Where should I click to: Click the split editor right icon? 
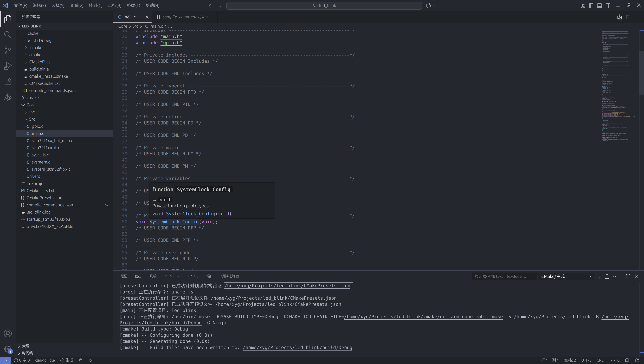pos(628,17)
